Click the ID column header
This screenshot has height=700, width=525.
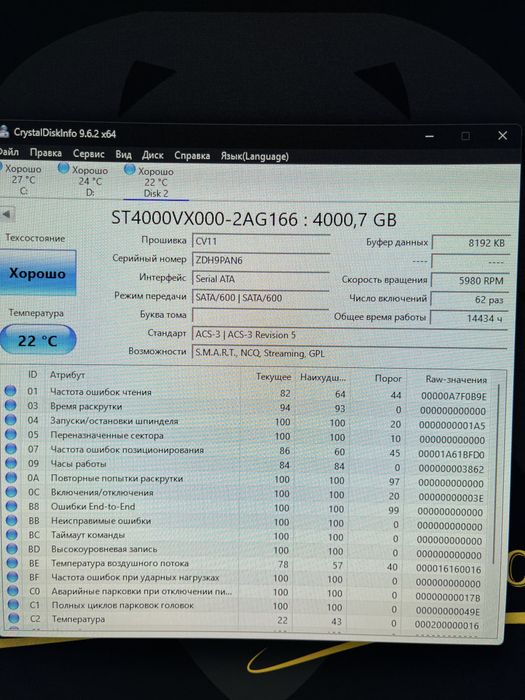(x=33, y=375)
